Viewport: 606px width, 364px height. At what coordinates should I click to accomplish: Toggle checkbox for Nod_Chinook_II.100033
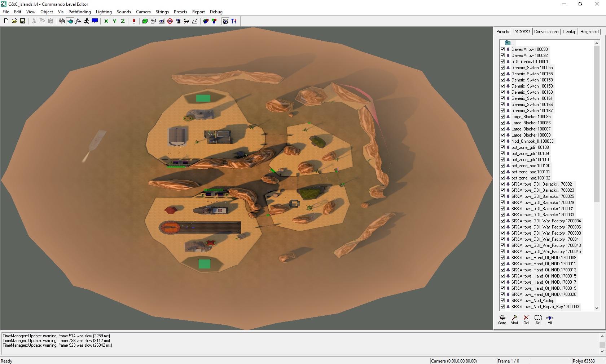click(502, 141)
